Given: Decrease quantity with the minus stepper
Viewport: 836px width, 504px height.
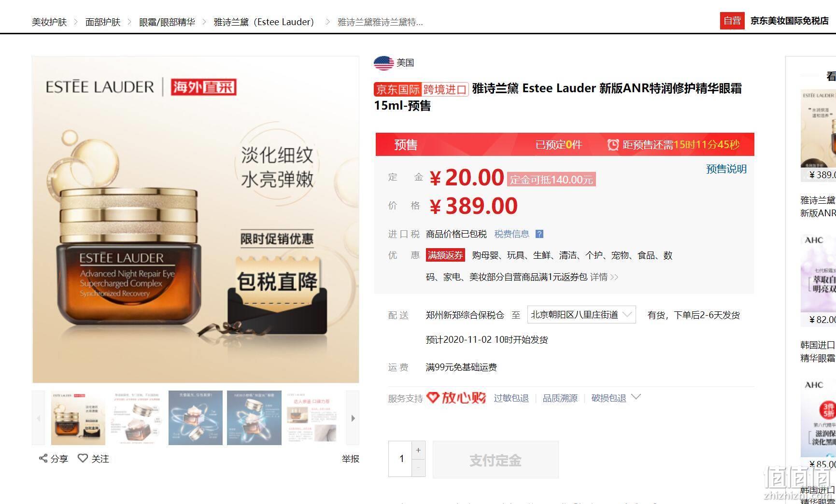Looking at the screenshot, I should pyautogui.click(x=418, y=468).
